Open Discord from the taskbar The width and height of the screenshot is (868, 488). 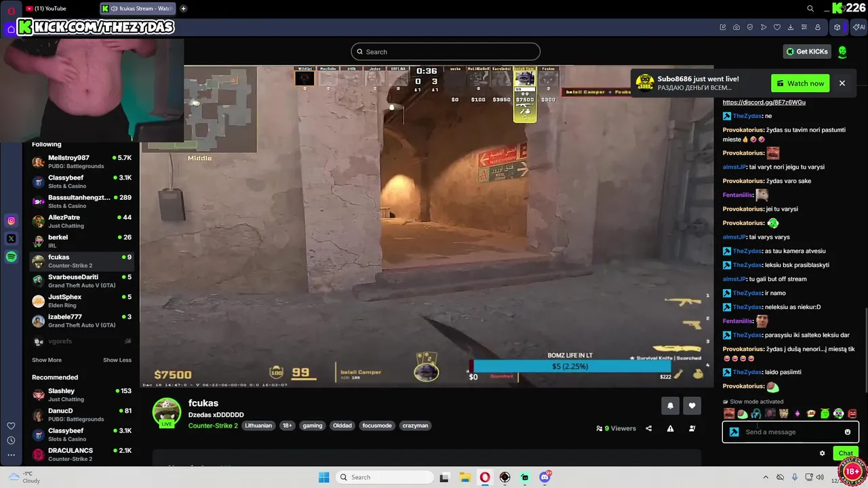click(545, 477)
